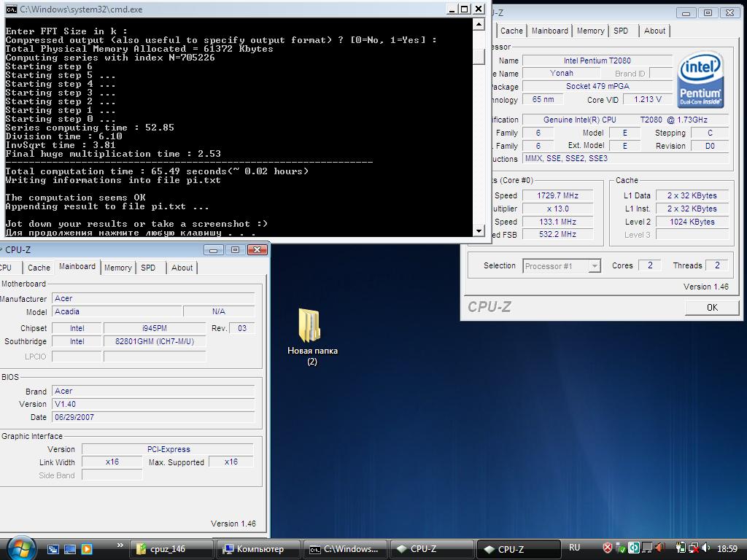Click the BIOS version V1.40 field
The height and width of the screenshot is (560, 747).
coord(153,404)
